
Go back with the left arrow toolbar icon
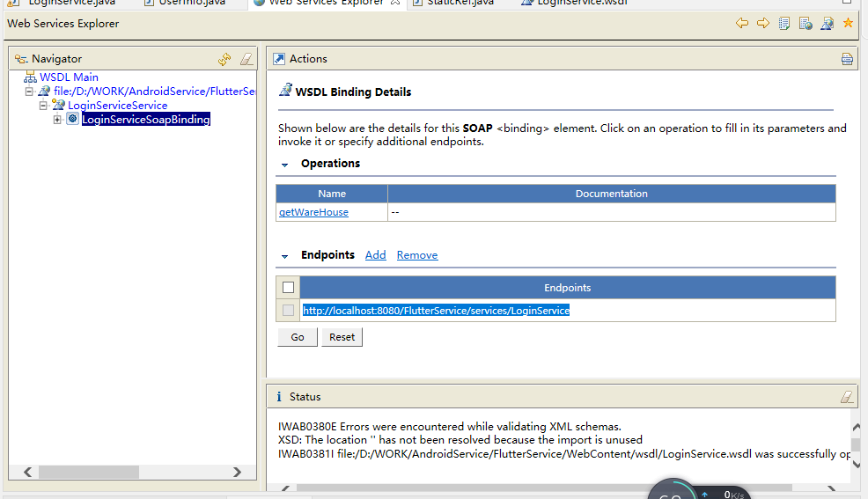(742, 23)
